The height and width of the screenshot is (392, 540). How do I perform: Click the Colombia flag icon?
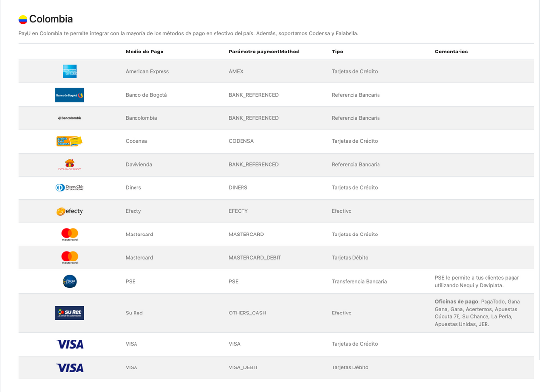coord(23,20)
